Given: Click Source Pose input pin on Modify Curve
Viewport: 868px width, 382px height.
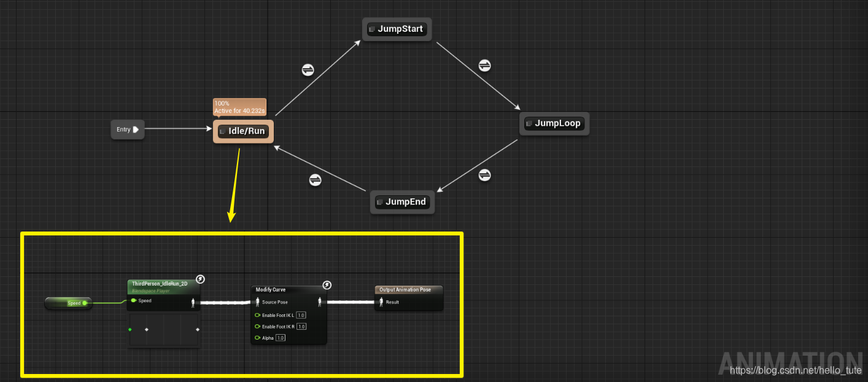Looking at the screenshot, I should click(258, 302).
